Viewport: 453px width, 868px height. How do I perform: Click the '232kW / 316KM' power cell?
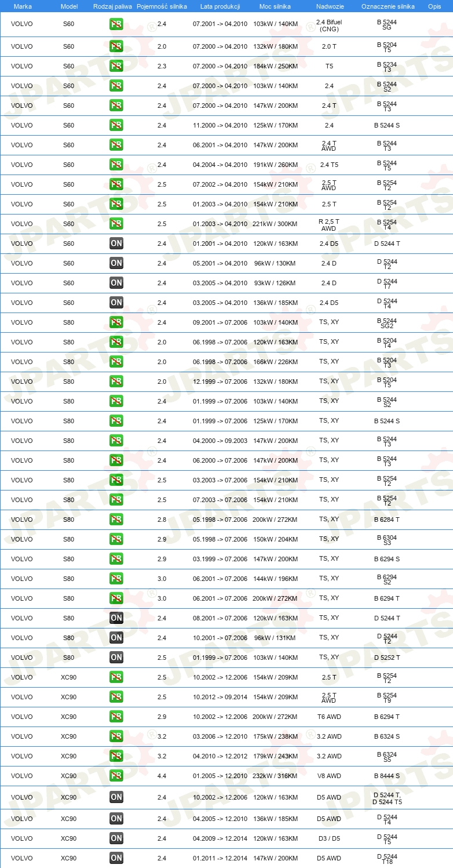[276, 776]
